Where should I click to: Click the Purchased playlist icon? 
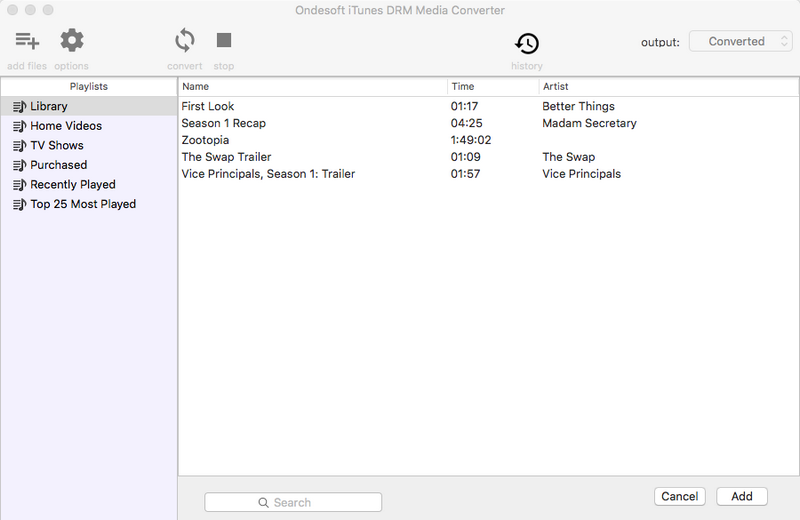click(x=19, y=165)
